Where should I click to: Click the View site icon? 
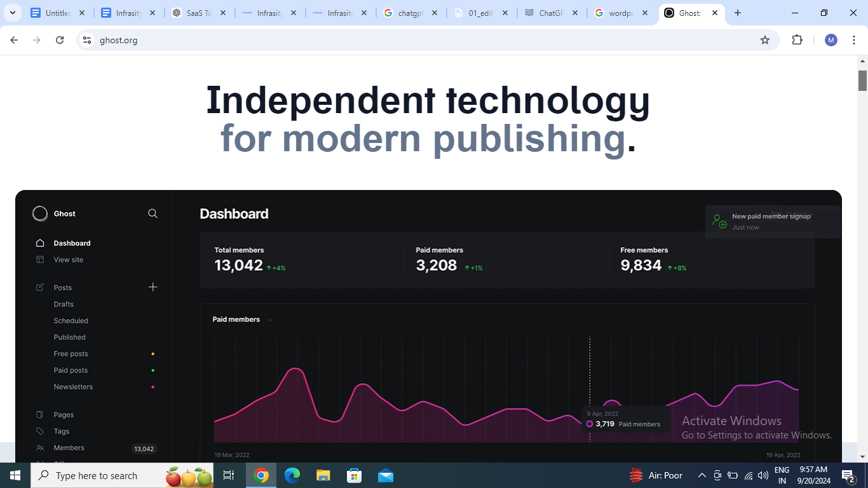(40, 259)
